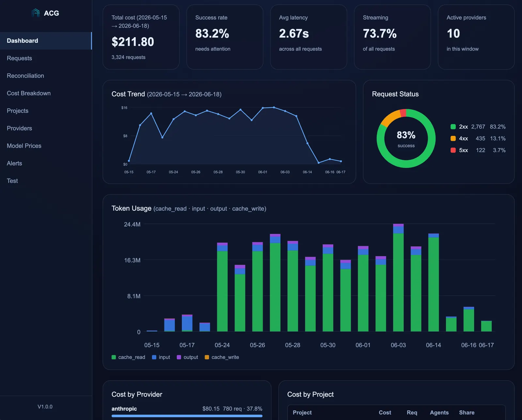This screenshot has height=420, width=522.
Task: Click the $80.15 anthropic cost value
Action: point(211,409)
